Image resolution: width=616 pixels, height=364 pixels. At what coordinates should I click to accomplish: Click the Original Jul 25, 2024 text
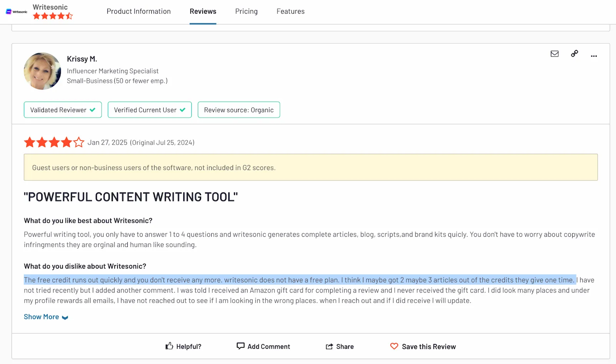click(162, 142)
